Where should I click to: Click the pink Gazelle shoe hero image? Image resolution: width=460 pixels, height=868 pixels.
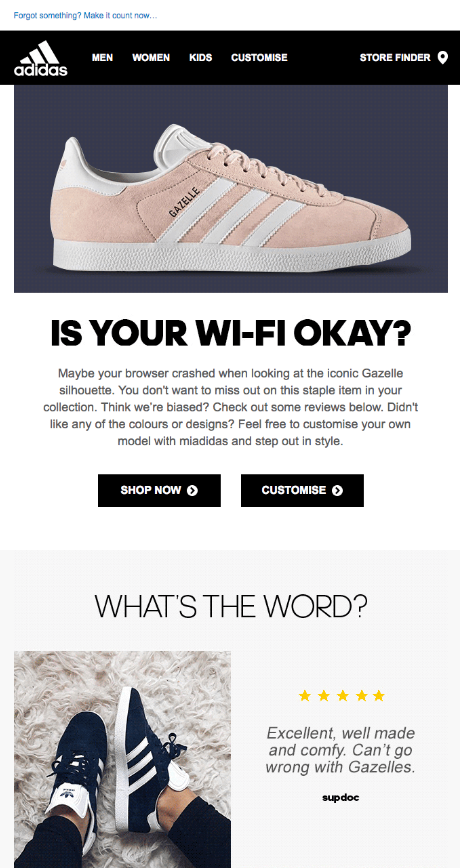231,189
